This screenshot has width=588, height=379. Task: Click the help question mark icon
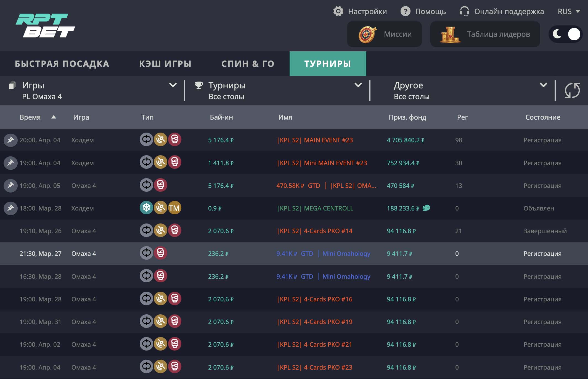(405, 11)
